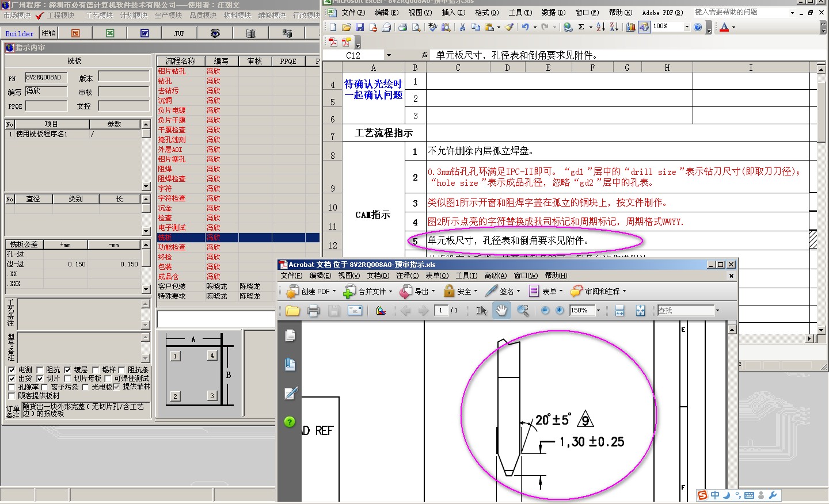Open Excel zoom 100% dropdown
Image resolution: width=829 pixels, height=504 pixels.
(687, 26)
